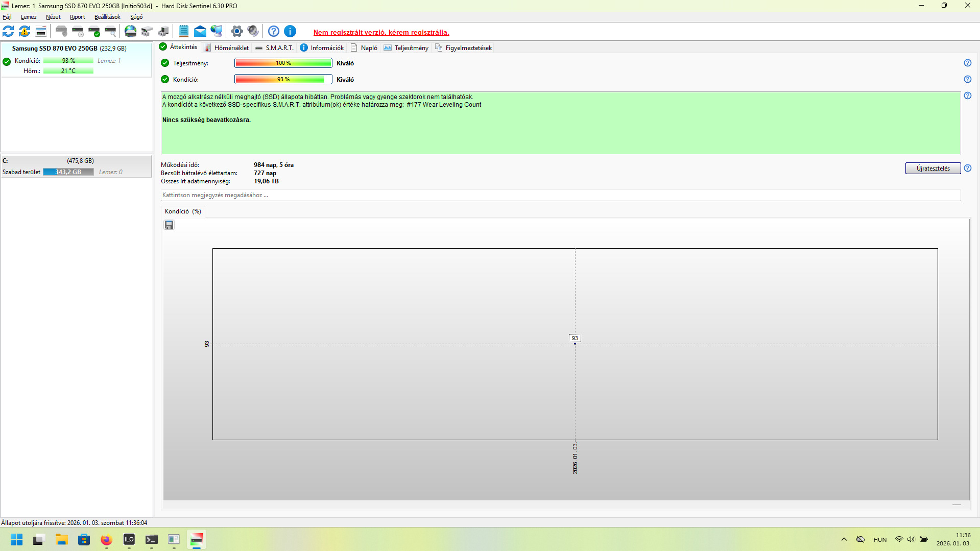980x551 pixels.
Task: Switch to the Figyelmeztetések tab
Action: 464,47
